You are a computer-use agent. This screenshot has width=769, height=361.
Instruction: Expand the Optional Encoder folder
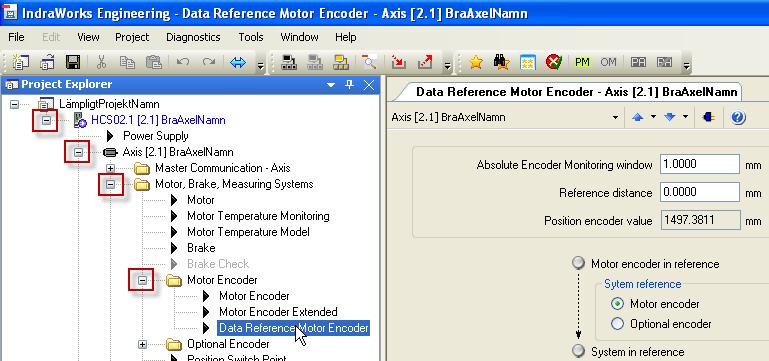point(142,344)
